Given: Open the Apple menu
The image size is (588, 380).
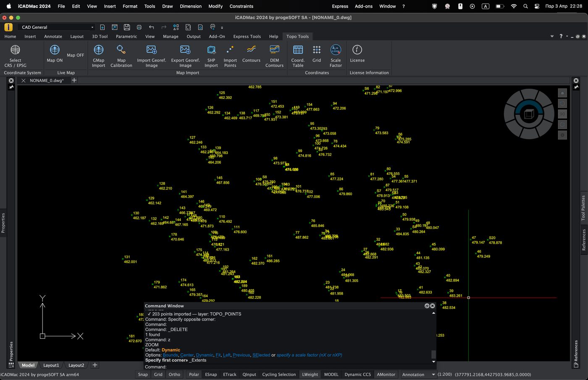Looking at the screenshot, I should click(8, 6).
